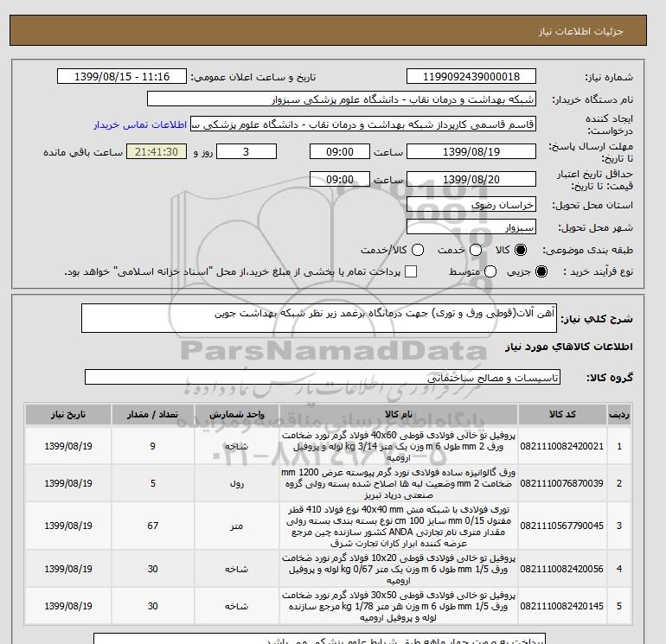Screen dimensions: 666x644
Task: Click the province field خراسان رضوی
Action: tap(471, 205)
